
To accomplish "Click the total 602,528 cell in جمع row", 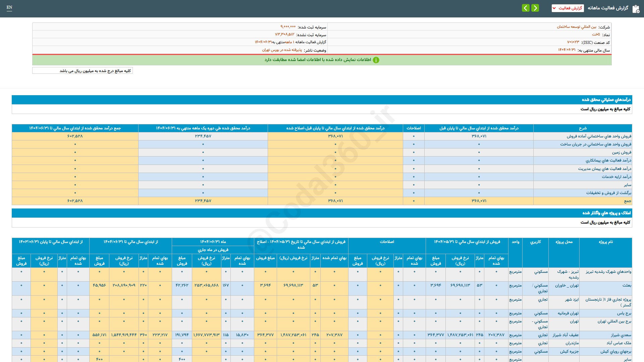I will (75, 201).
